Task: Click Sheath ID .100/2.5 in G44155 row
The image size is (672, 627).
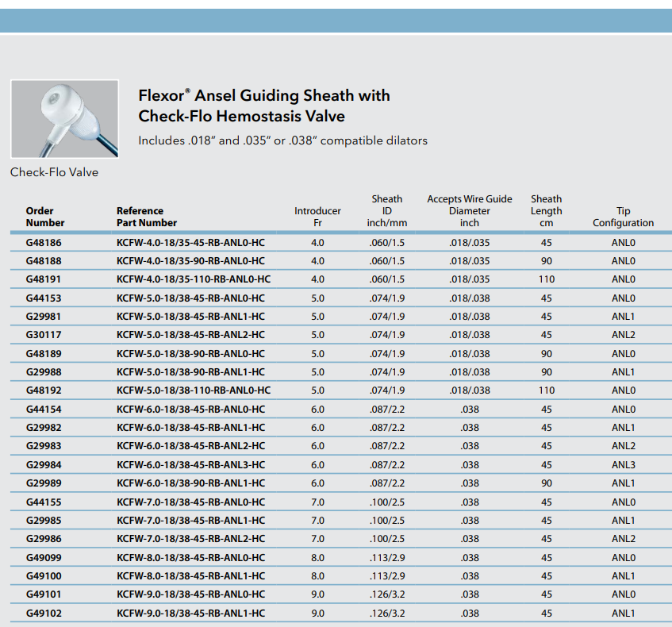Action: [x=387, y=502]
